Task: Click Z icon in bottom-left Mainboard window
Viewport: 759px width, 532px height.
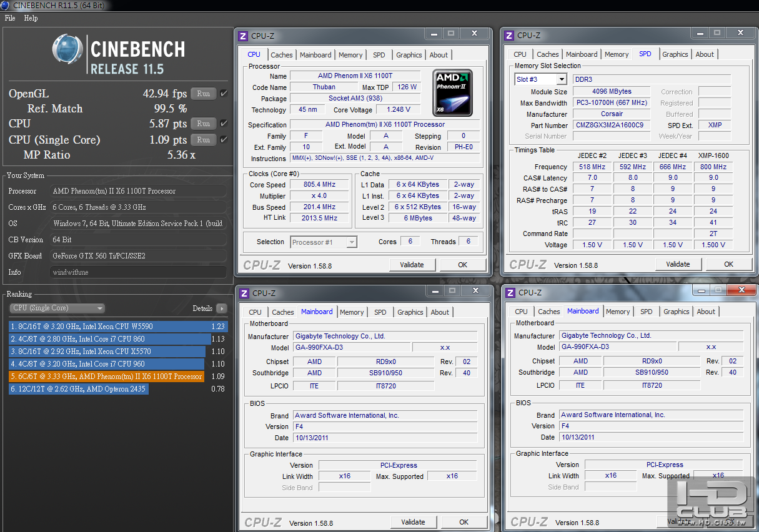Action: 244,293
